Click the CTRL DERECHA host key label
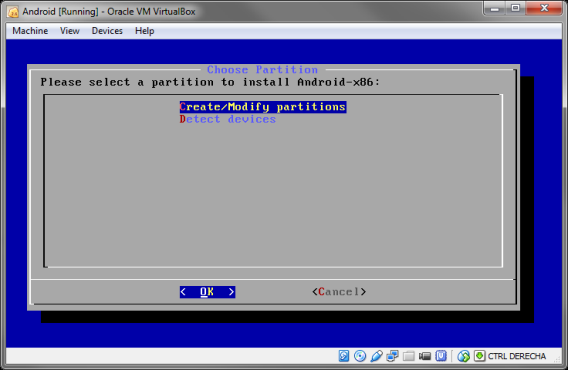 517,356
